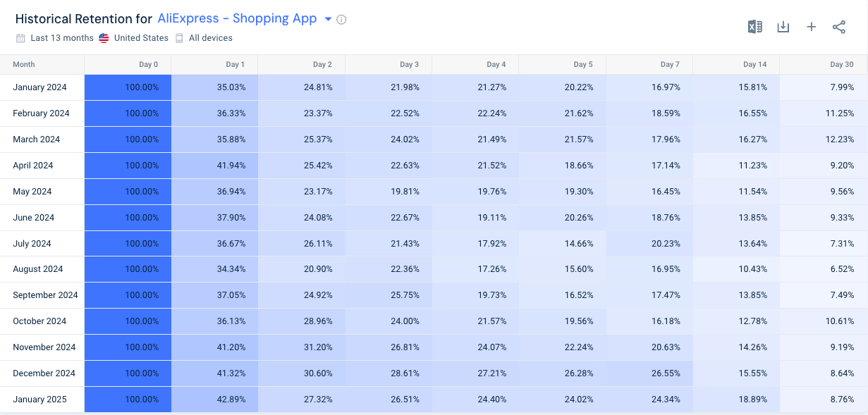Click the Month column header
This screenshot has height=415, width=868.
pos(23,64)
